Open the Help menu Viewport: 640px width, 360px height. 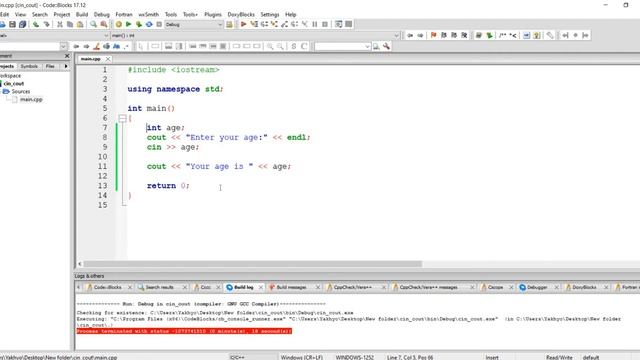(291, 14)
